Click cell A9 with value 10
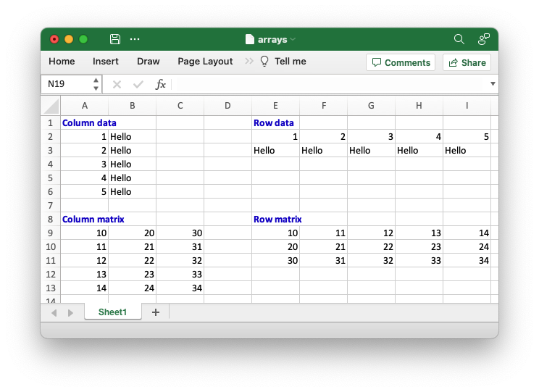Image resolution: width=539 pixels, height=392 pixels. click(85, 233)
